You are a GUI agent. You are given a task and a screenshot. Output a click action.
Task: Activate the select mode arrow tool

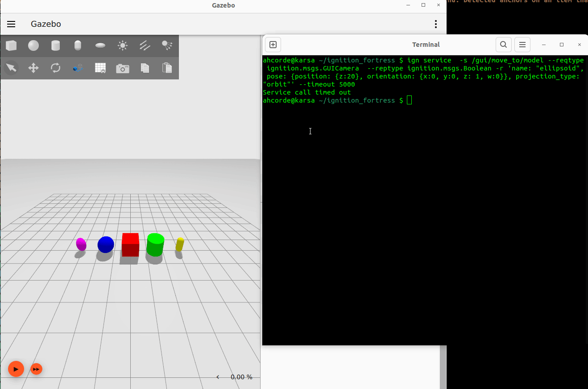click(11, 68)
